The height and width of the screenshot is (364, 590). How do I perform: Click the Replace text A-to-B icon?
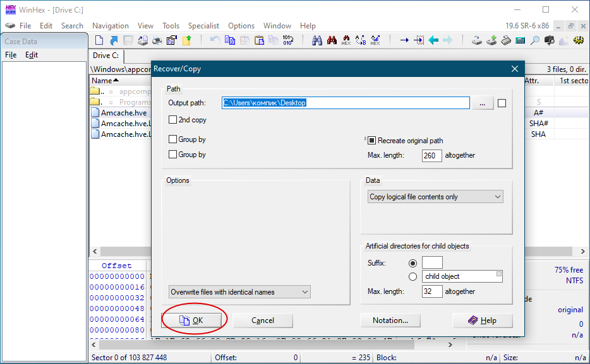(361, 40)
